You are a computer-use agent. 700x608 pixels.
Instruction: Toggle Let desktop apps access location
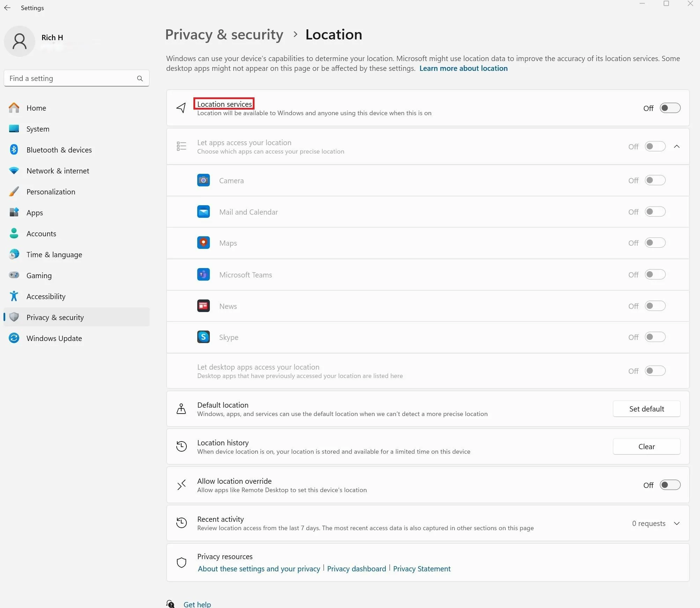[x=655, y=371]
